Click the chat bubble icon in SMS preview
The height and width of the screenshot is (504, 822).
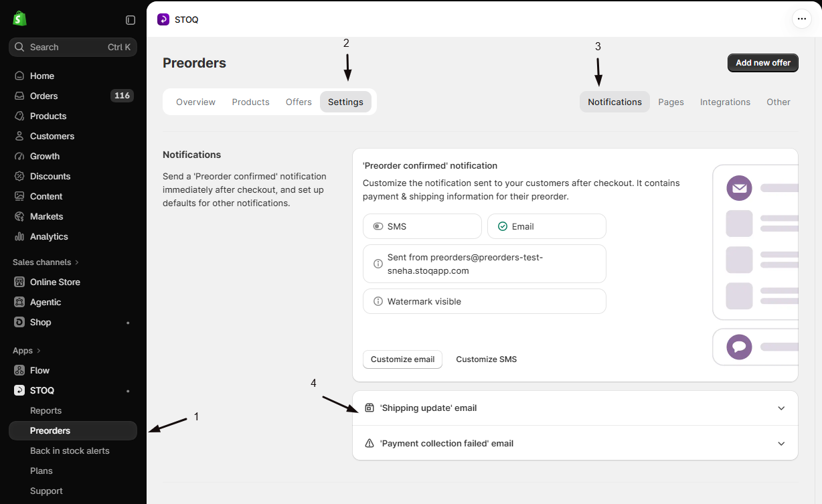pyautogui.click(x=739, y=347)
